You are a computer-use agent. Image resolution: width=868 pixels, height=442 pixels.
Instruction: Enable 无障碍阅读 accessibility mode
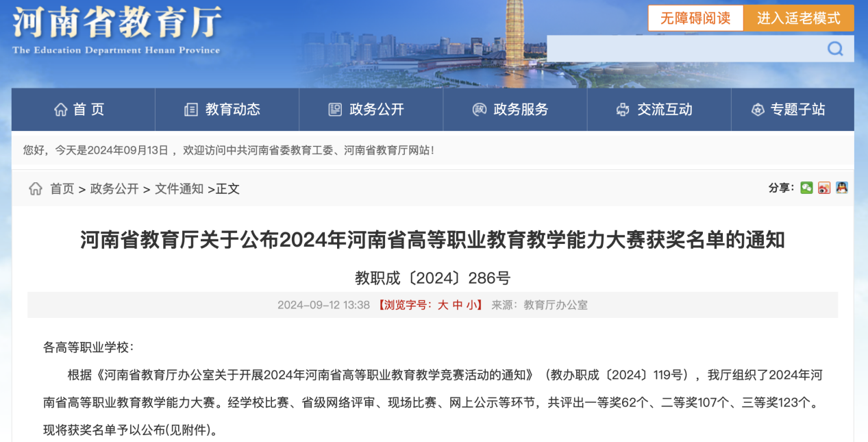click(x=695, y=19)
